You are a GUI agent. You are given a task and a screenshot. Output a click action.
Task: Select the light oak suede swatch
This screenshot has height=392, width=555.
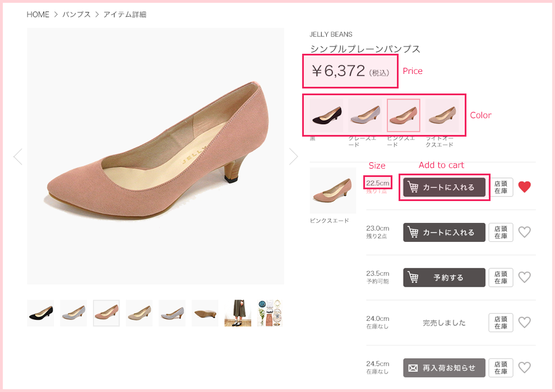(442, 115)
